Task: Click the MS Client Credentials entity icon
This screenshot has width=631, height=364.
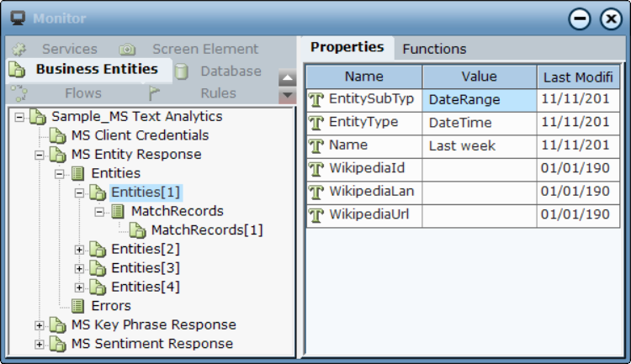Action: tap(57, 135)
